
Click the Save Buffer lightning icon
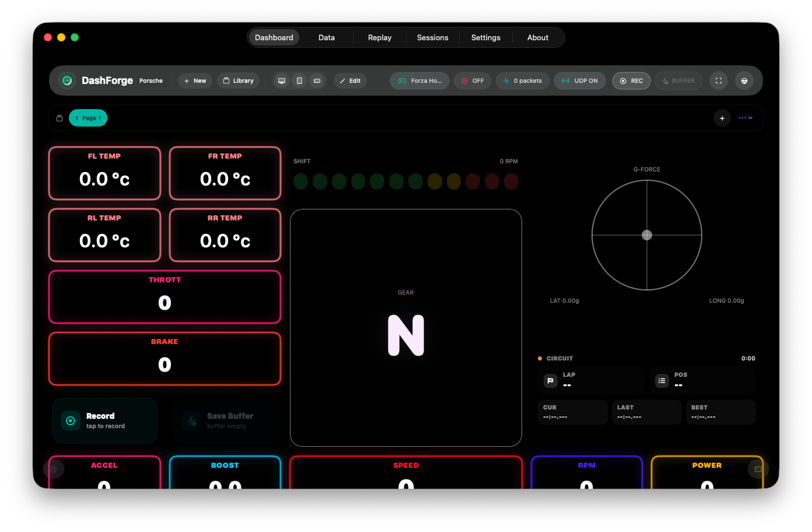coord(191,421)
